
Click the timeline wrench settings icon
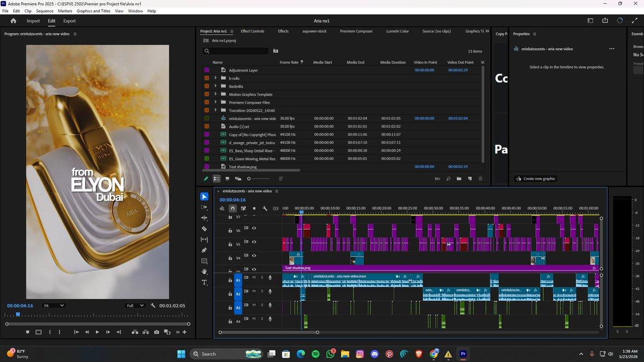click(265, 208)
